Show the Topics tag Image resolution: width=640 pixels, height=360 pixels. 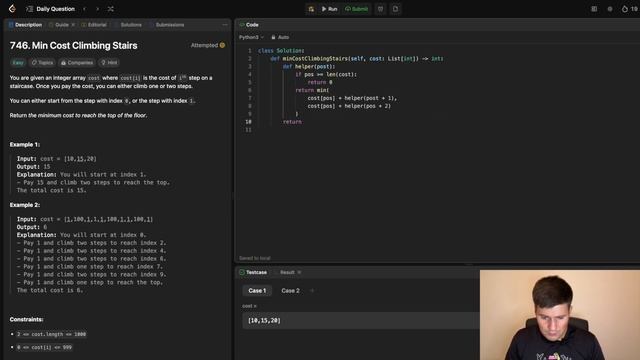pos(42,62)
